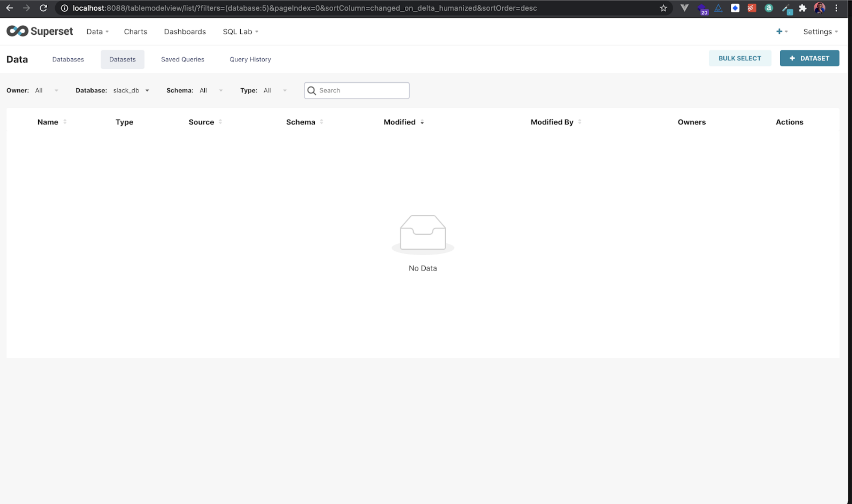Open the Saved Queries tab
The height and width of the screenshot is (504, 852).
point(183,59)
